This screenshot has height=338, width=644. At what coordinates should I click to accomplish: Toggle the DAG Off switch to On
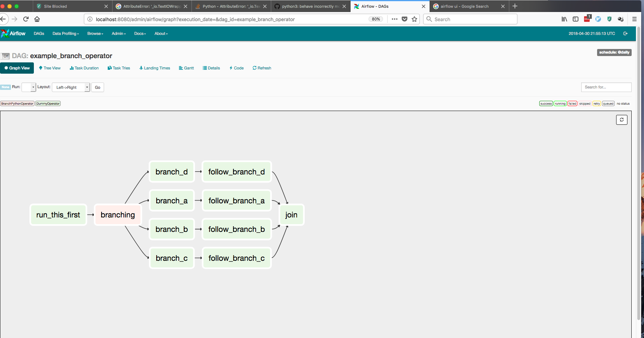click(6, 56)
